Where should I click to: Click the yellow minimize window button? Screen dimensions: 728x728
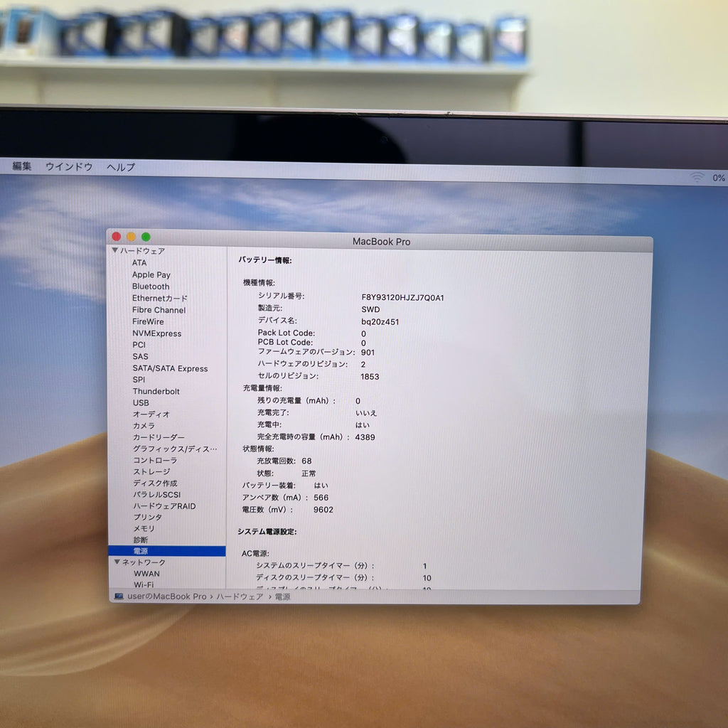point(132,237)
